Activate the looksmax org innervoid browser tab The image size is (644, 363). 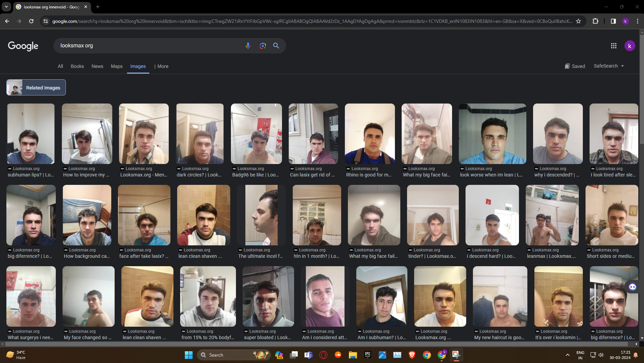pyautogui.click(x=52, y=7)
